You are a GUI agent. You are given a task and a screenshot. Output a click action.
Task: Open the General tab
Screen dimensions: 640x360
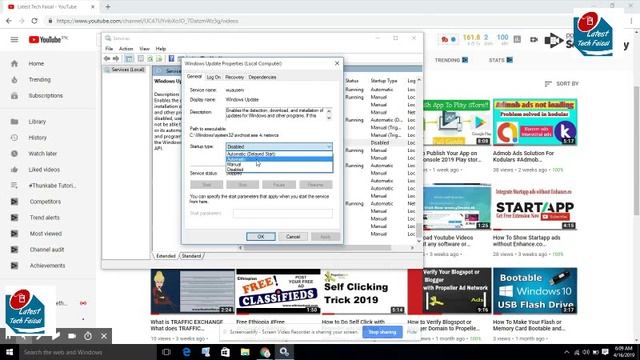[194, 76]
